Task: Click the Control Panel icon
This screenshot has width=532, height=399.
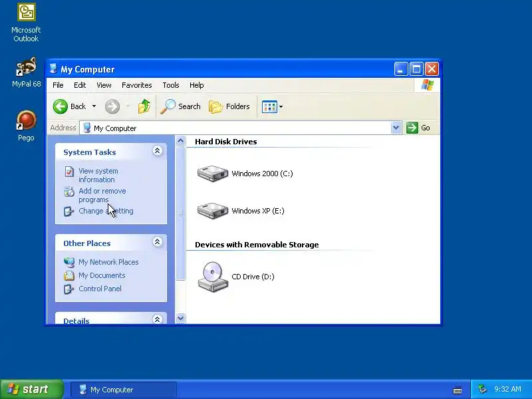Action: coord(69,289)
